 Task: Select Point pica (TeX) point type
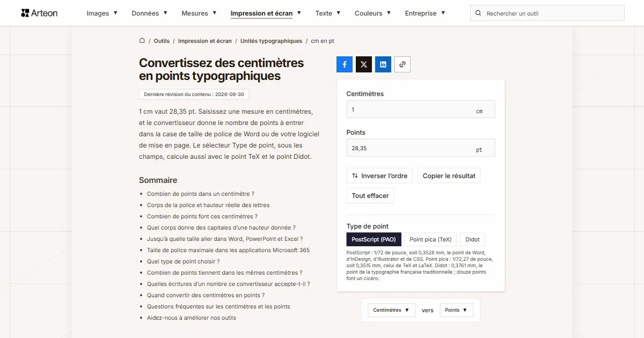pos(430,239)
